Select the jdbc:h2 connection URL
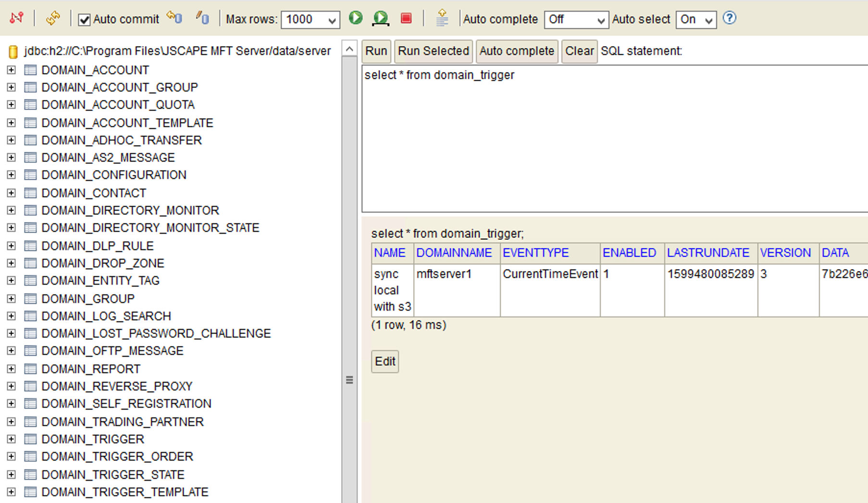 pyautogui.click(x=177, y=51)
